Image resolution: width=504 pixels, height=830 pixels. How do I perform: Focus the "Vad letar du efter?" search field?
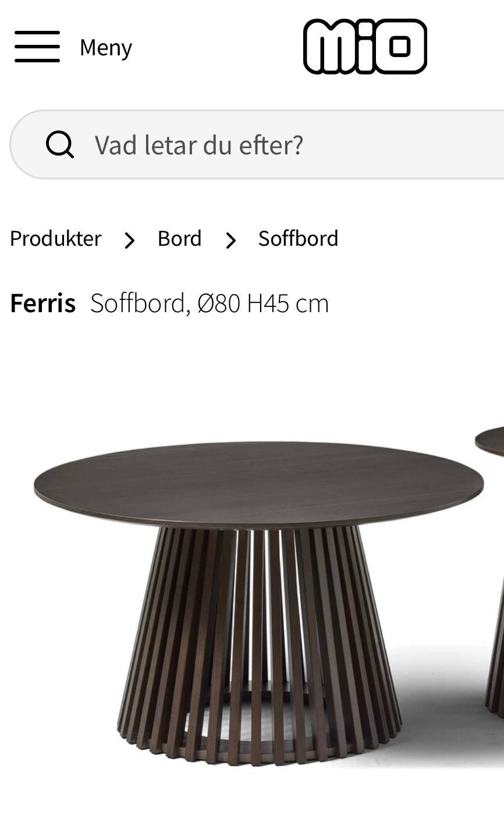257,144
